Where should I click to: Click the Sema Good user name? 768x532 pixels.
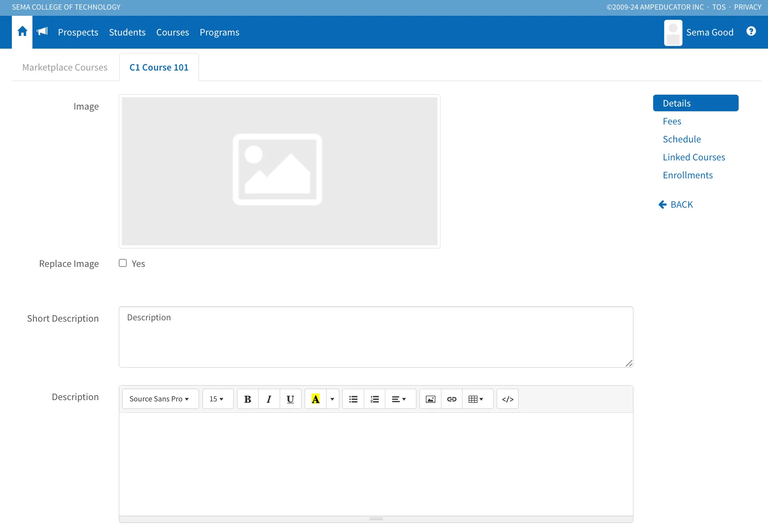pos(710,32)
